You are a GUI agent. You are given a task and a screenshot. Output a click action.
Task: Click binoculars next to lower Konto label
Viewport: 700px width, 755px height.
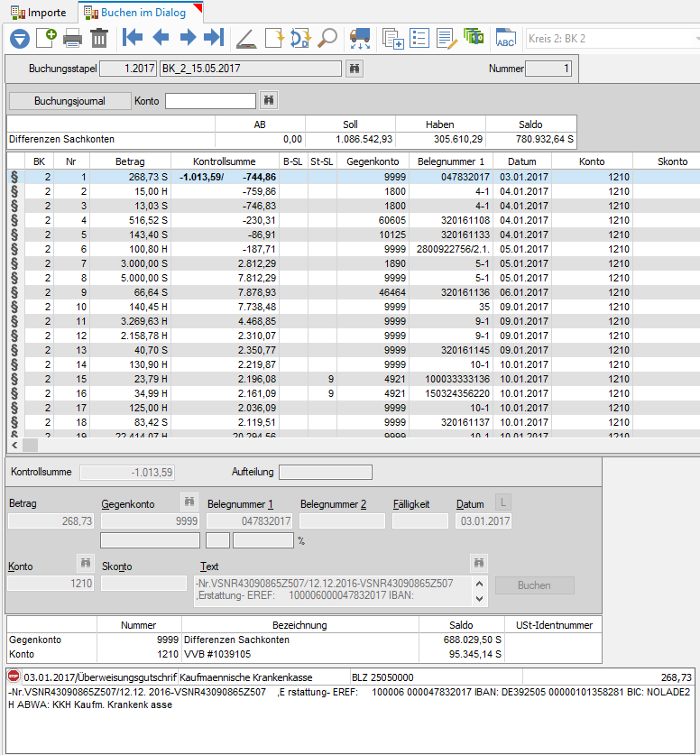pyautogui.click(x=85, y=562)
